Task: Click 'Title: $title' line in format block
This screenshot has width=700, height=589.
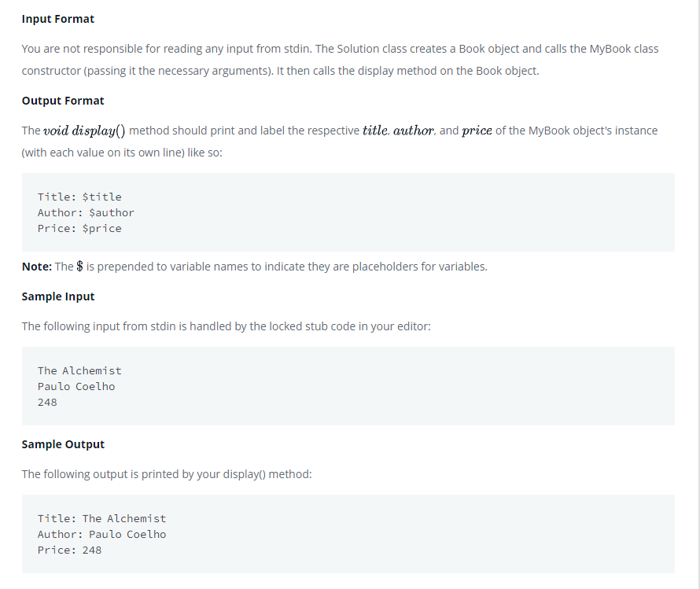Action: point(79,197)
